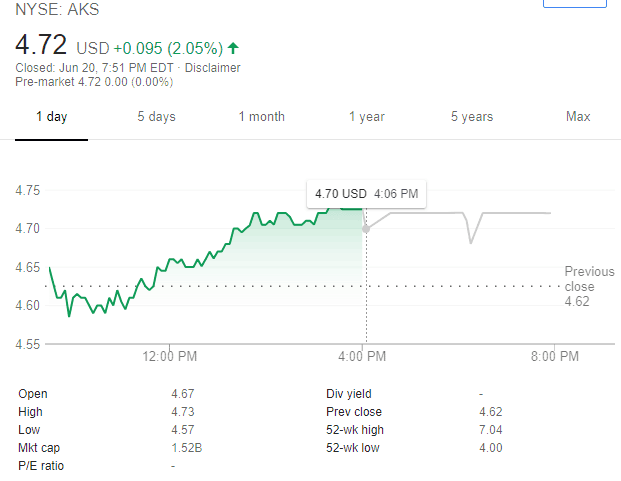621x481 pixels.
Task: Click the 8:00 PM time axis label
Action: (x=554, y=356)
